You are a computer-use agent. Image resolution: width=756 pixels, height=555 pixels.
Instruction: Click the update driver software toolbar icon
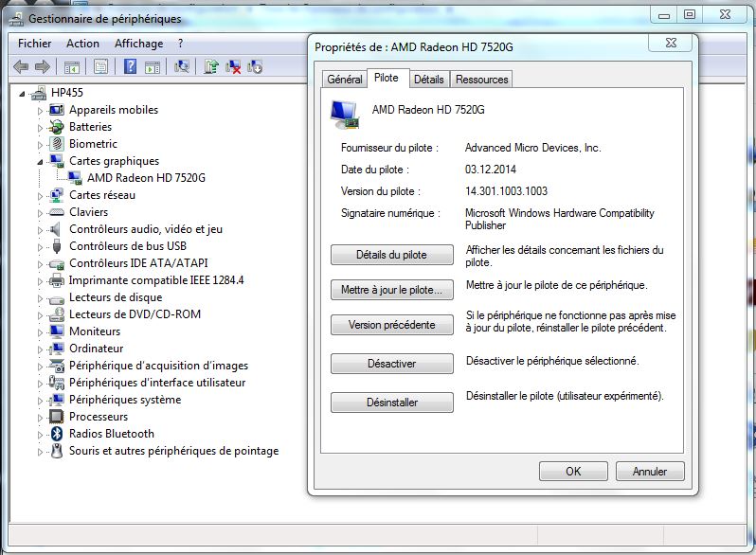click(x=210, y=66)
